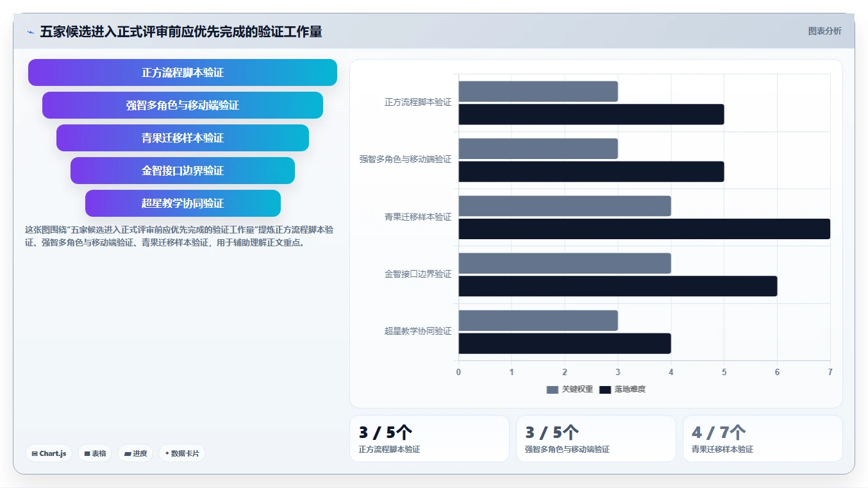Click the small icon before the slide title

[x=30, y=31]
